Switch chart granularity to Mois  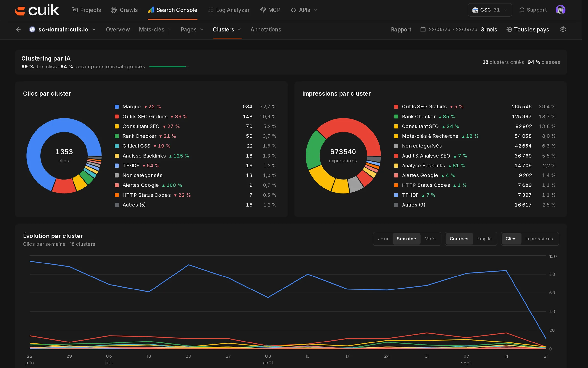coord(430,239)
